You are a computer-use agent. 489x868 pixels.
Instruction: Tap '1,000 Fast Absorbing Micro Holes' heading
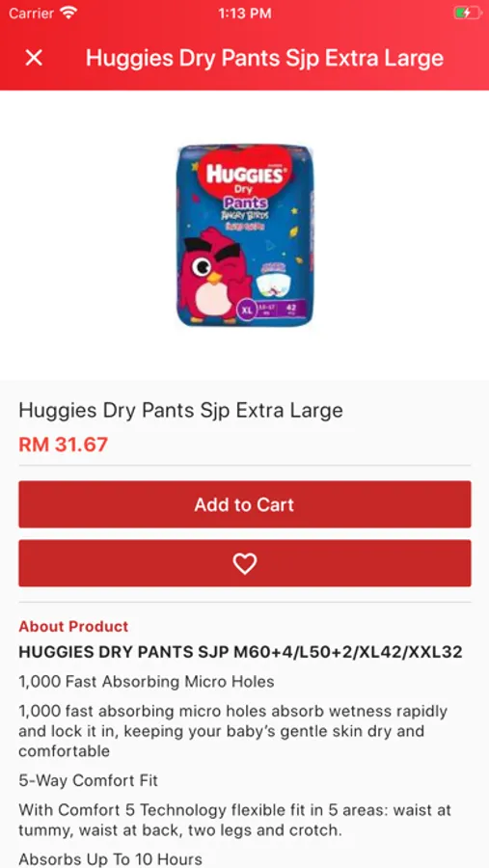pyautogui.click(x=147, y=682)
